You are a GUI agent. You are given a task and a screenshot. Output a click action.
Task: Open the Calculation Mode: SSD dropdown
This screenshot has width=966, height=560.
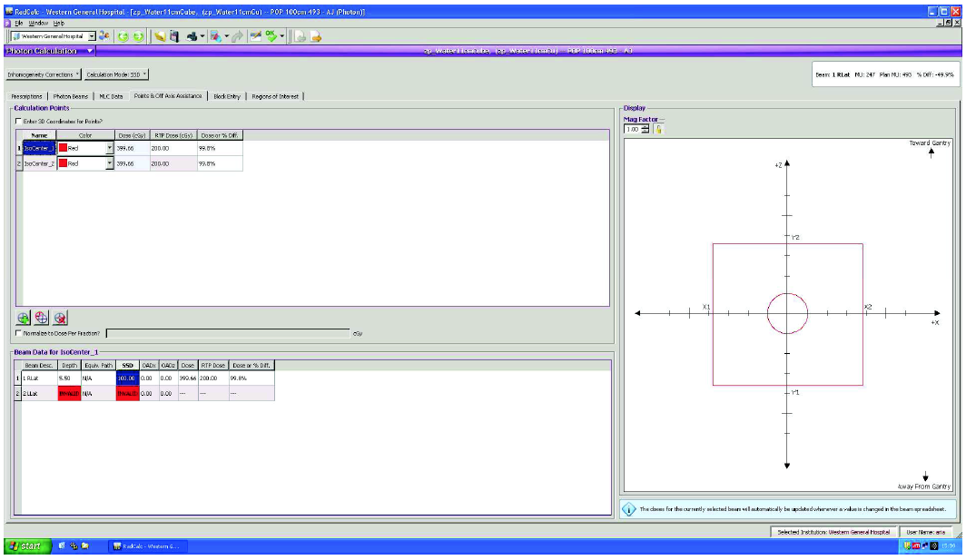pyautogui.click(x=116, y=74)
